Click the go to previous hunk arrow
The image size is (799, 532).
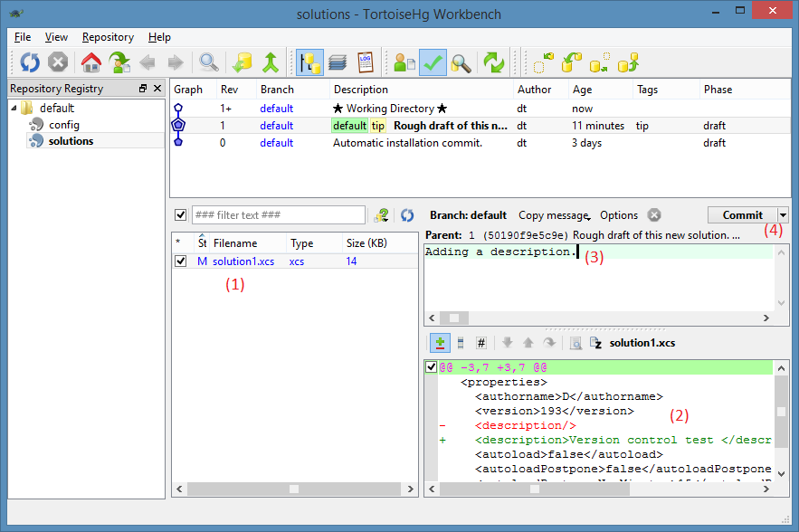[x=528, y=342]
